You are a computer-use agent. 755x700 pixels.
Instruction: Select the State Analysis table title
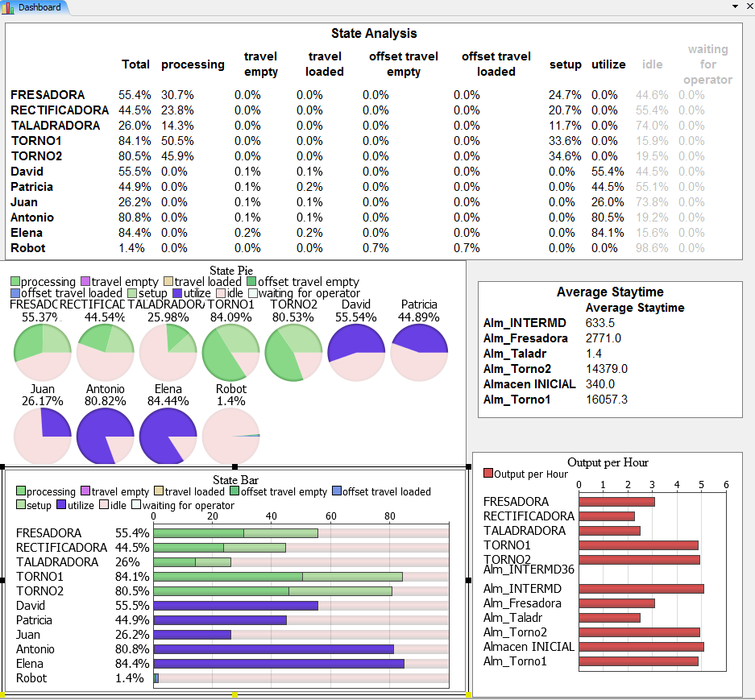coord(374,34)
